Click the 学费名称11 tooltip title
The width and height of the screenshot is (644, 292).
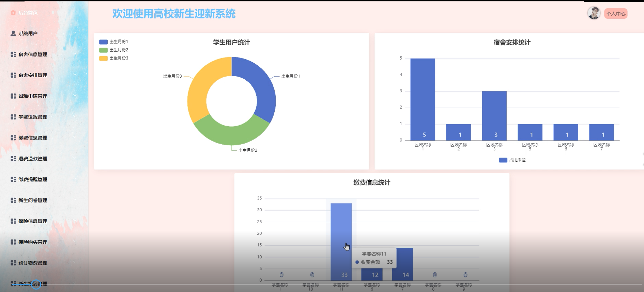click(x=374, y=254)
